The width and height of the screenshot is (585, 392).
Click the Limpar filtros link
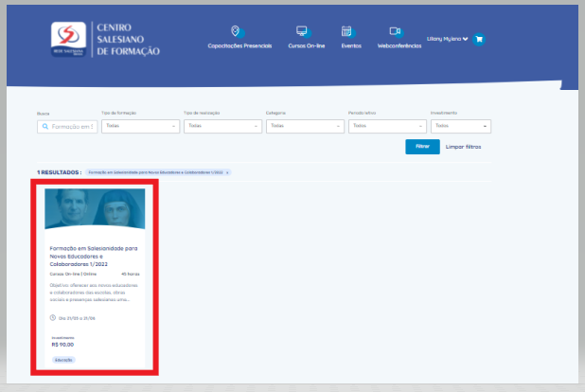[464, 147]
